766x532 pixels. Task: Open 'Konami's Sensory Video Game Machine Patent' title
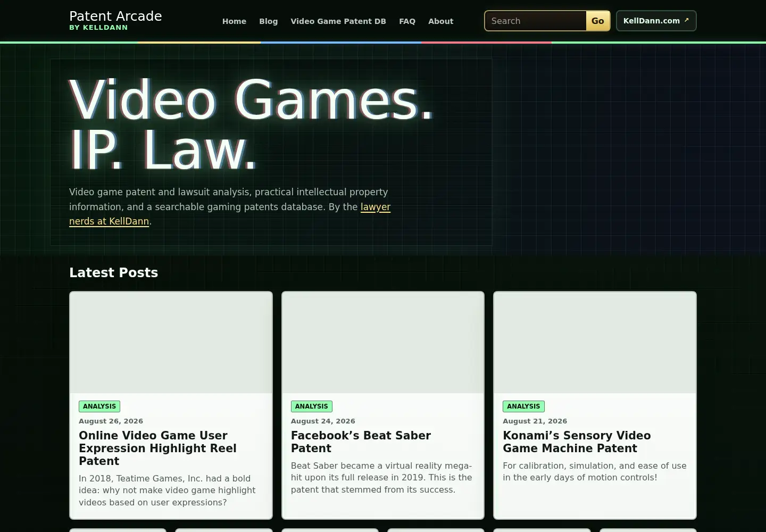coord(577,442)
